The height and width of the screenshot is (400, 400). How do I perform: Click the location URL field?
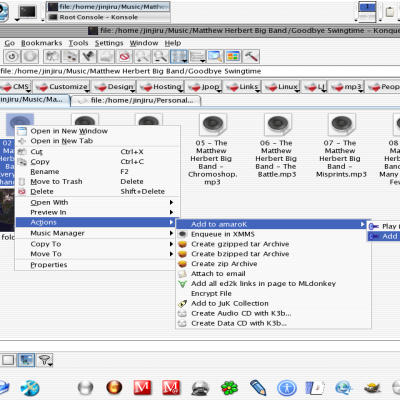[200, 71]
